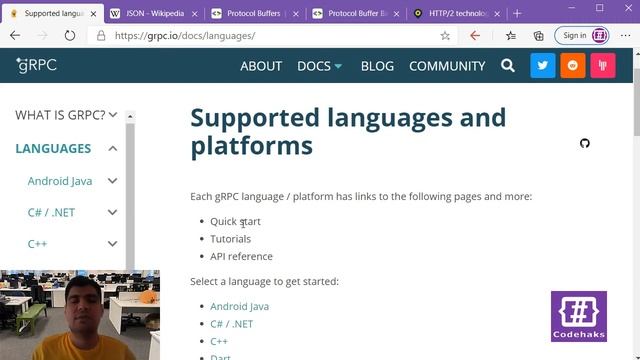Open the DOCS dropdown menu

319,66
